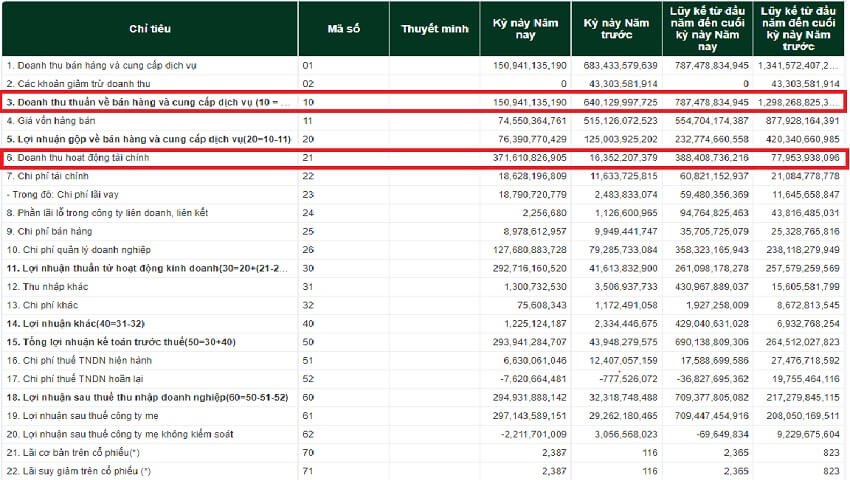Select row '15. Tổng lợi nhuận kế toán trước thuế'
The width and height of the screenshot is (850, 480).
(x=423, y=342)
